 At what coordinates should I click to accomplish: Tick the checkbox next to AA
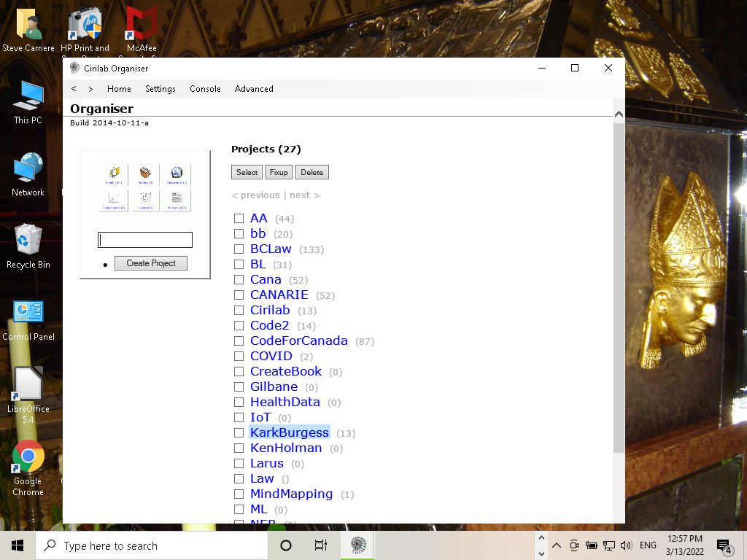point(239,219)
